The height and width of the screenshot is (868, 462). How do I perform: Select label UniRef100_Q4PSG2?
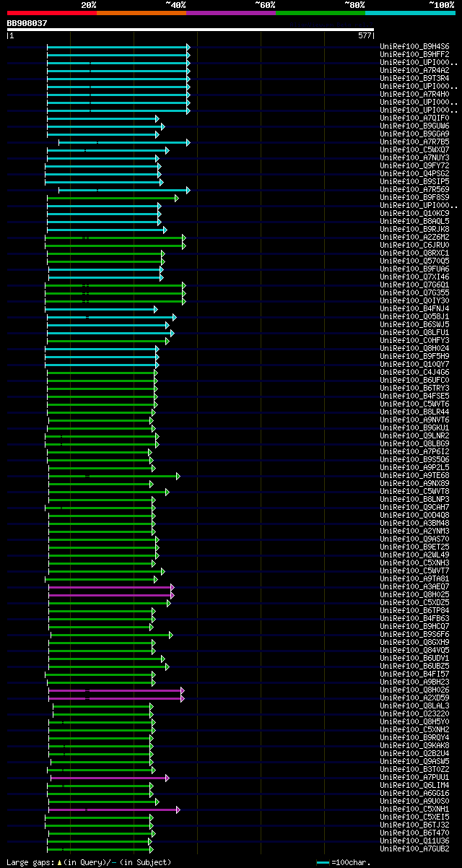coord(414,173)
